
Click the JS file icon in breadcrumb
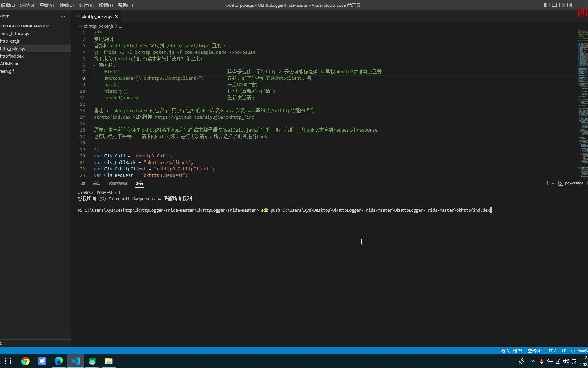(x=80, y=26)
